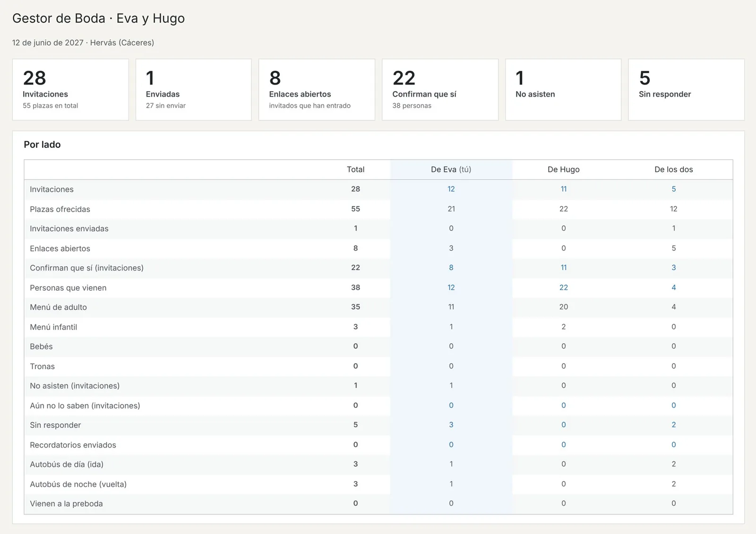Select the 1 No asisten card
Screen dimensions: 756x534
[x=563, y=90]
